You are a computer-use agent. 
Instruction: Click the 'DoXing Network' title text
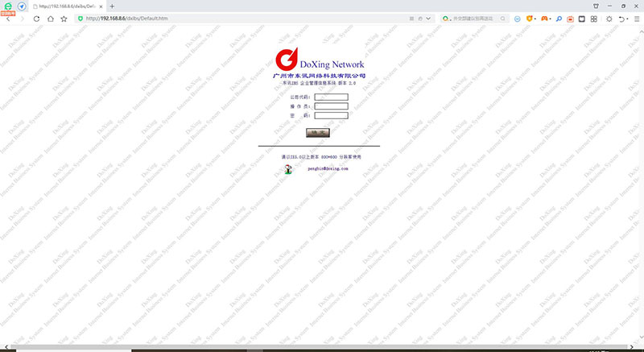tap(332, 64)
